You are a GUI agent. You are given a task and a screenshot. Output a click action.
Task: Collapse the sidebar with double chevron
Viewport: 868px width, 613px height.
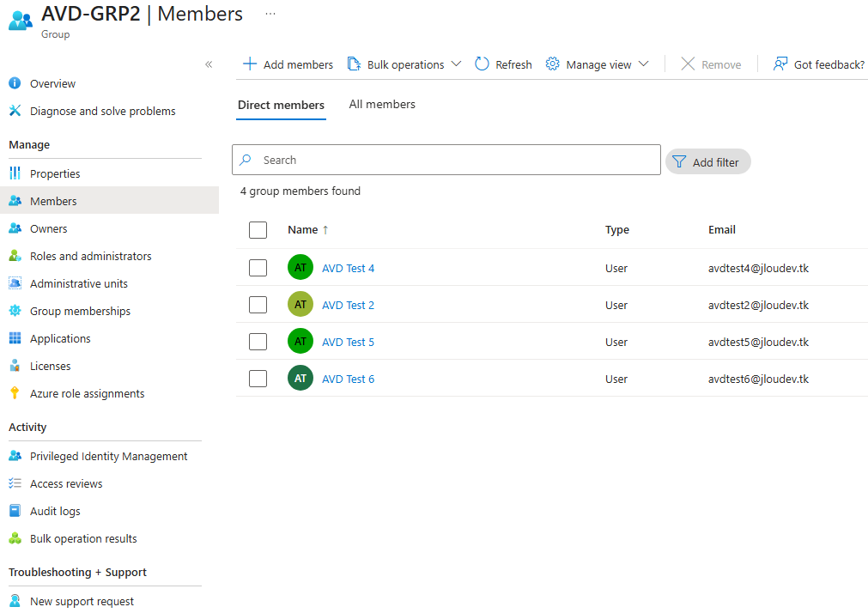point(209,64)
